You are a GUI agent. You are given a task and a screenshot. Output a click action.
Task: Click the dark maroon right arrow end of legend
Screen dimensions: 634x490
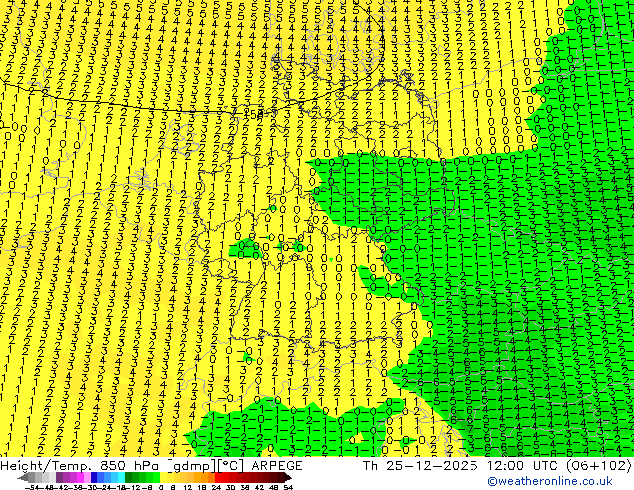pyautogui.click(x=288, y=477)
